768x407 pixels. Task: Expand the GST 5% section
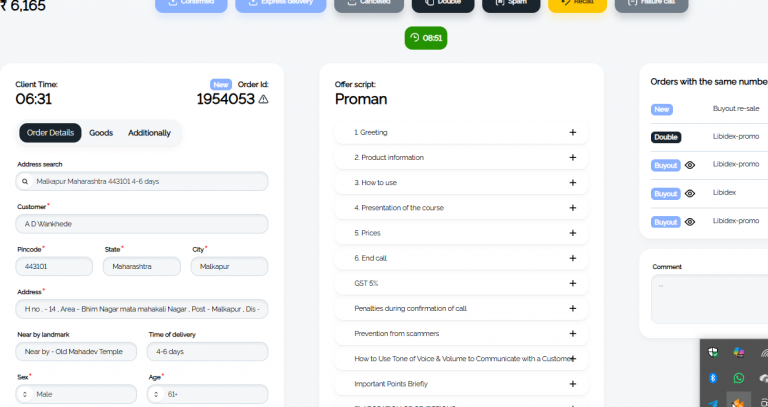[461, 283]
